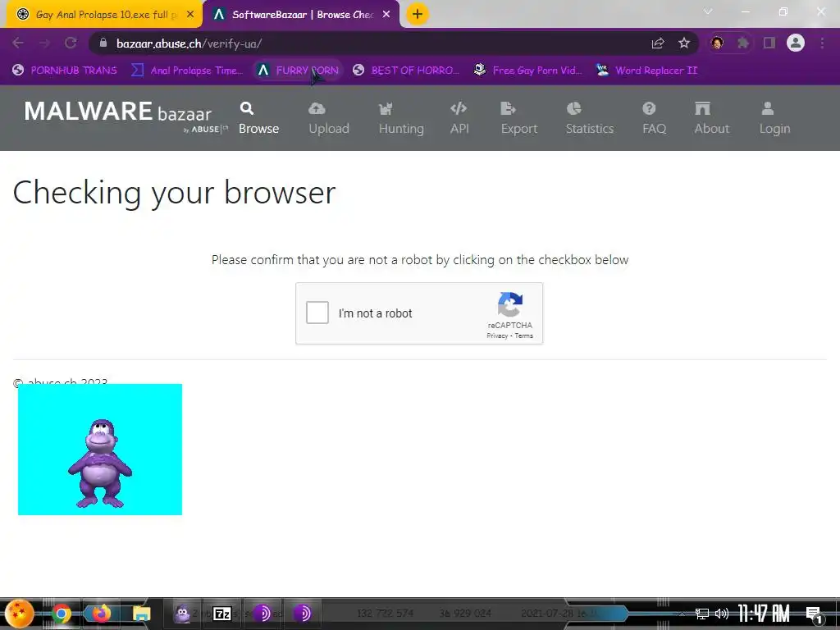Image resolution: width=840 pixels, height=630 pixels.
Task: Open the purple gorilla taskbar icon
Action: [182, 614]
